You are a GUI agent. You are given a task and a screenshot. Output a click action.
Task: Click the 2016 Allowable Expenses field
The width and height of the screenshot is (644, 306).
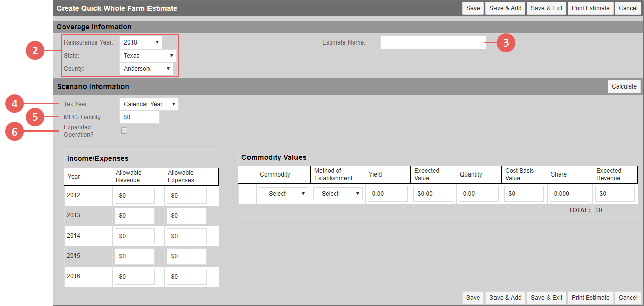tap(186, 276)
